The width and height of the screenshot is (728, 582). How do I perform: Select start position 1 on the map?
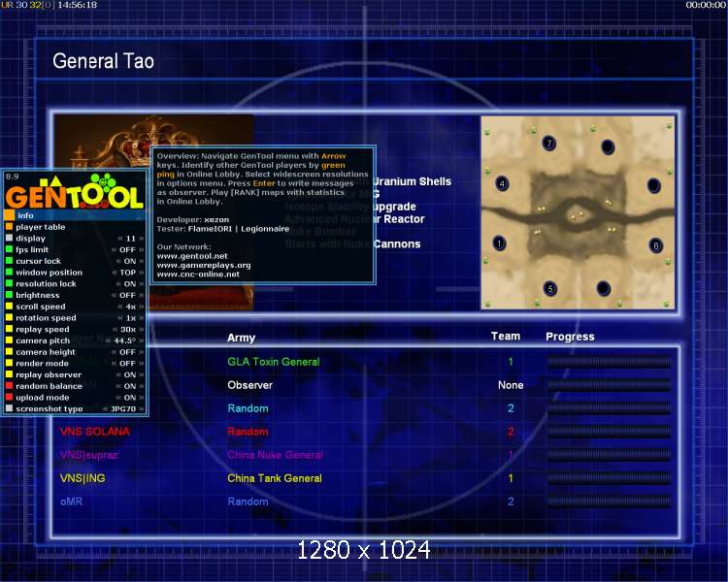(x=499, y=243)
